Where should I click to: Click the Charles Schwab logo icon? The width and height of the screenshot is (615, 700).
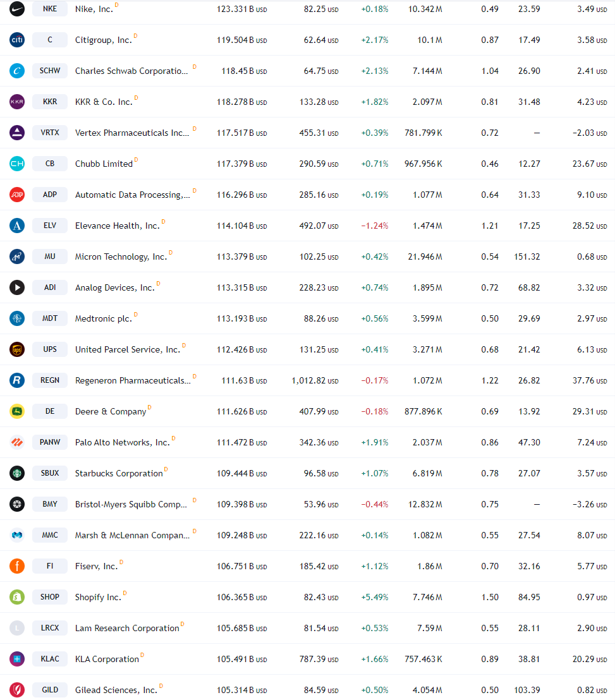pos(17,71)
